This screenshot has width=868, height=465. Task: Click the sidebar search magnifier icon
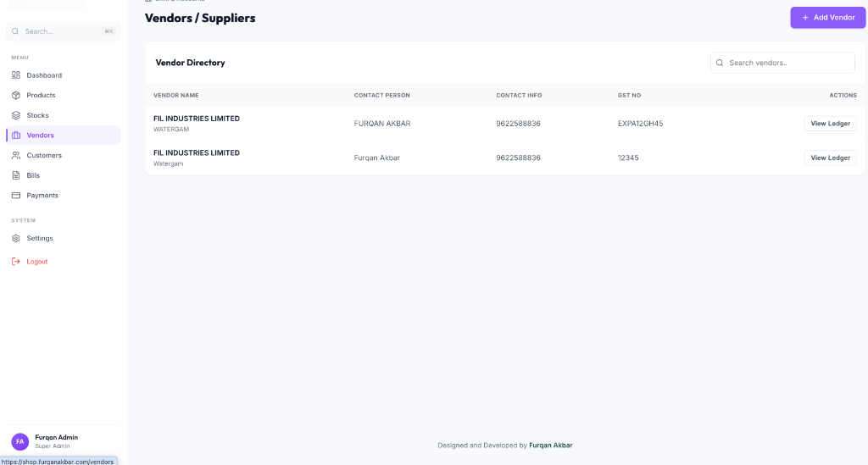[15, 31]
